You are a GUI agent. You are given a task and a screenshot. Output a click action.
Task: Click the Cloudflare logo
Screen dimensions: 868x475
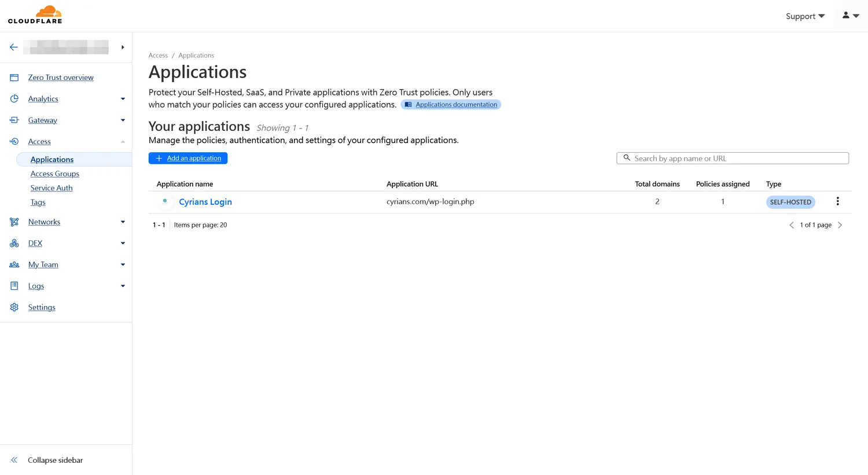[35, 15]
